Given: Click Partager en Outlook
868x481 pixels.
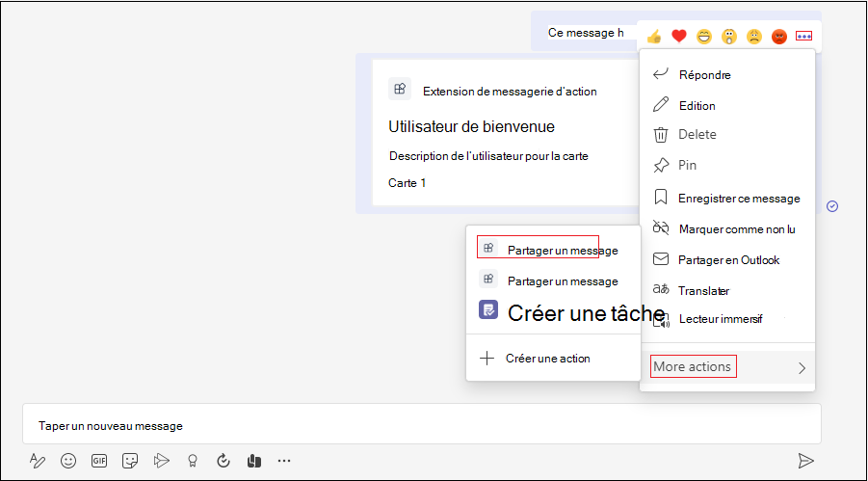Looking at the screenshot, I should (726, 260).
